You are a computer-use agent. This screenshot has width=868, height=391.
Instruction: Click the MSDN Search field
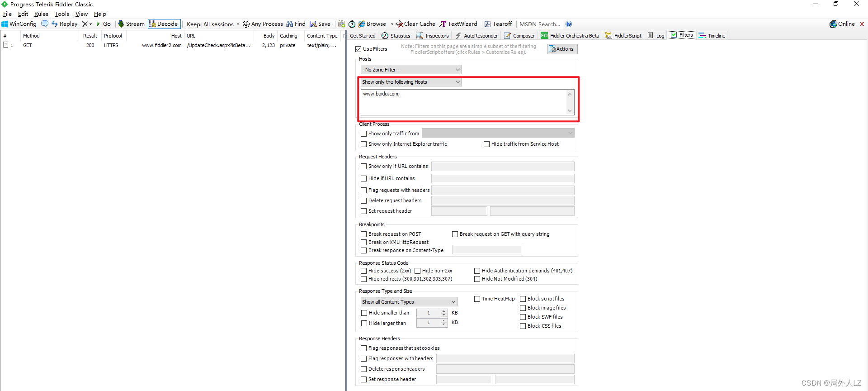pyautogui.click(x=540, y=24)
